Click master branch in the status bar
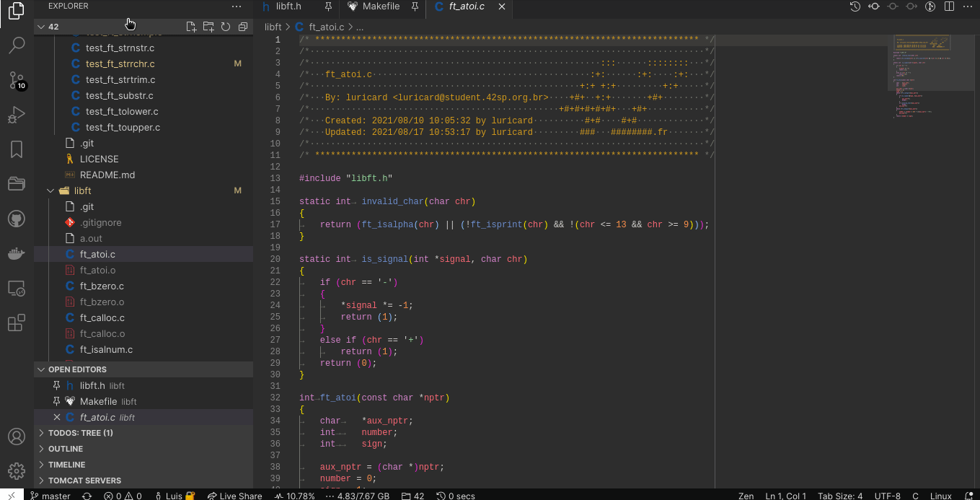This screenshot has width=980, height=500. point(50,496)
